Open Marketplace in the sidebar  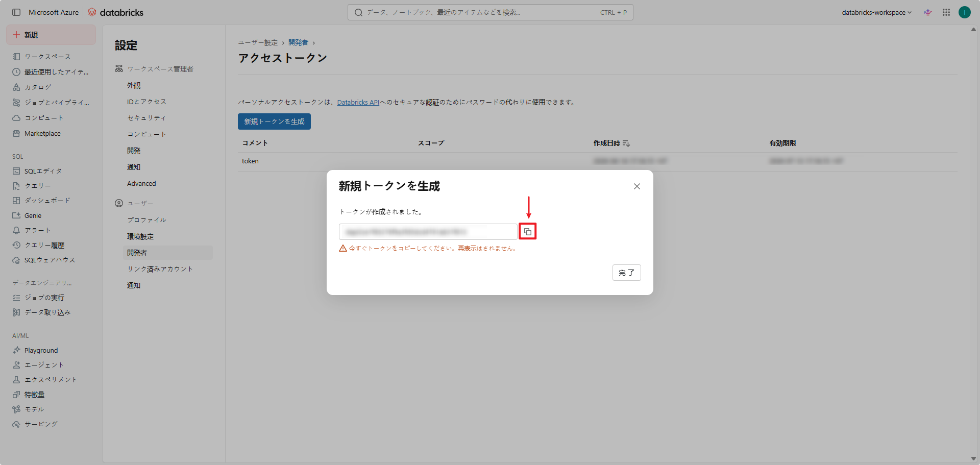[x=42, y=133]
